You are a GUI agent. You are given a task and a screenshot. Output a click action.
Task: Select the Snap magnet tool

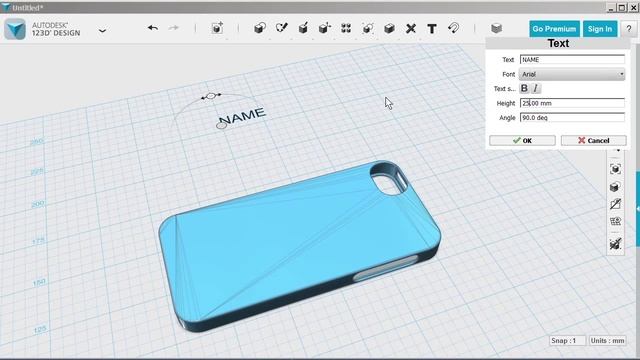[x=453, y=28]
